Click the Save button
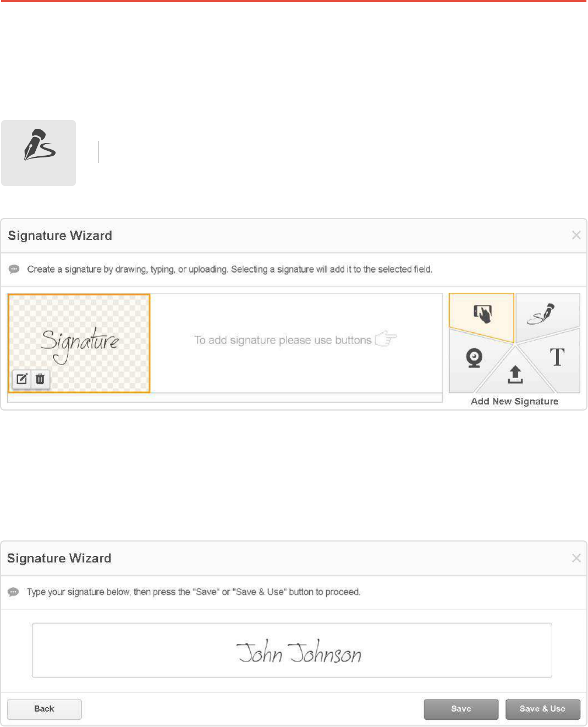 pyautogui.click(x=461, y=709)
